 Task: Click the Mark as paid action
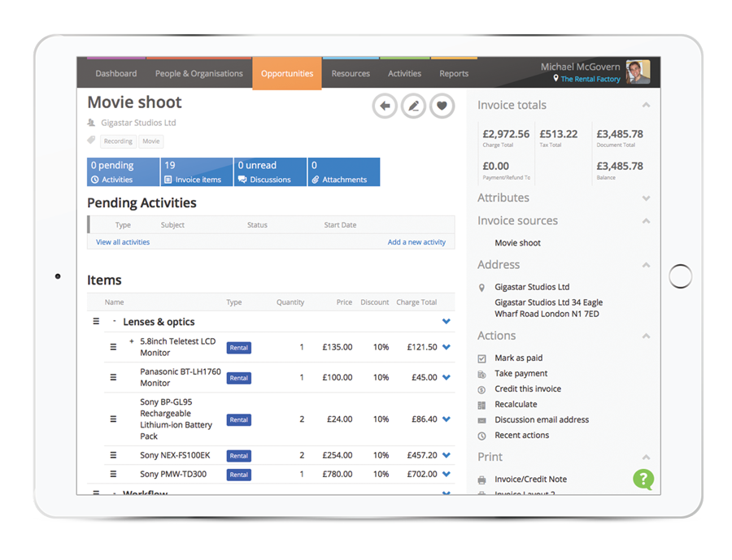519,358
